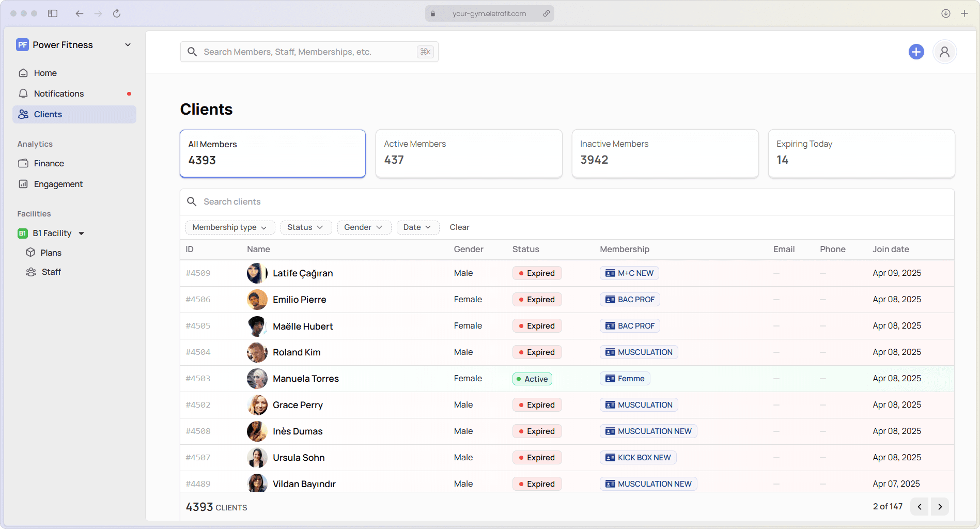Viewport: 980px width, 529px height.
Task: Clear all applied filters
Action: click(459, 227)
